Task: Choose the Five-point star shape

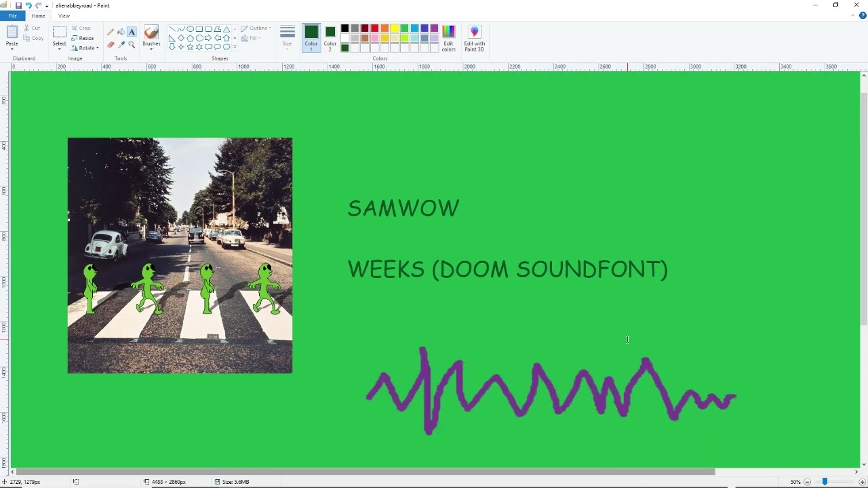Action: (190, 47)
